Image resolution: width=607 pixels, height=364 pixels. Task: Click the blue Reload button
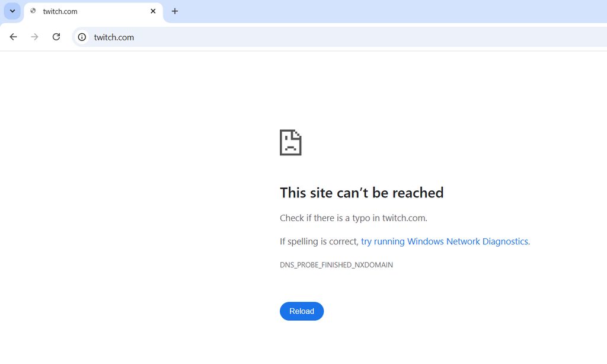[x=302, y=311]
